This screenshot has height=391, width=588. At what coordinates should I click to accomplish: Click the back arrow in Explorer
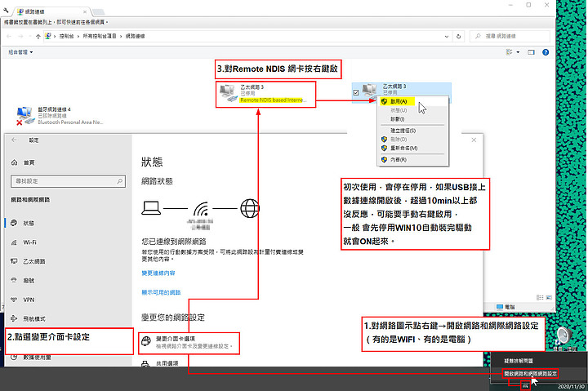point(9,37)
